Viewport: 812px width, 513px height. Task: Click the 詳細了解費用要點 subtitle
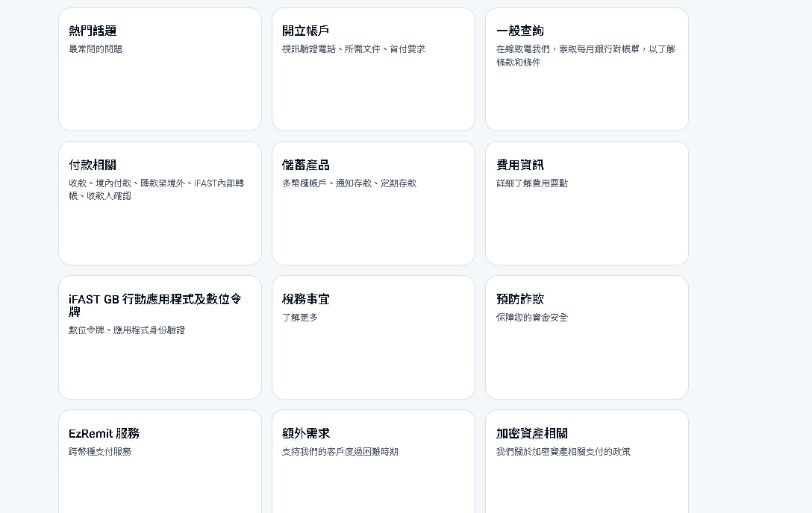(532, 183)
